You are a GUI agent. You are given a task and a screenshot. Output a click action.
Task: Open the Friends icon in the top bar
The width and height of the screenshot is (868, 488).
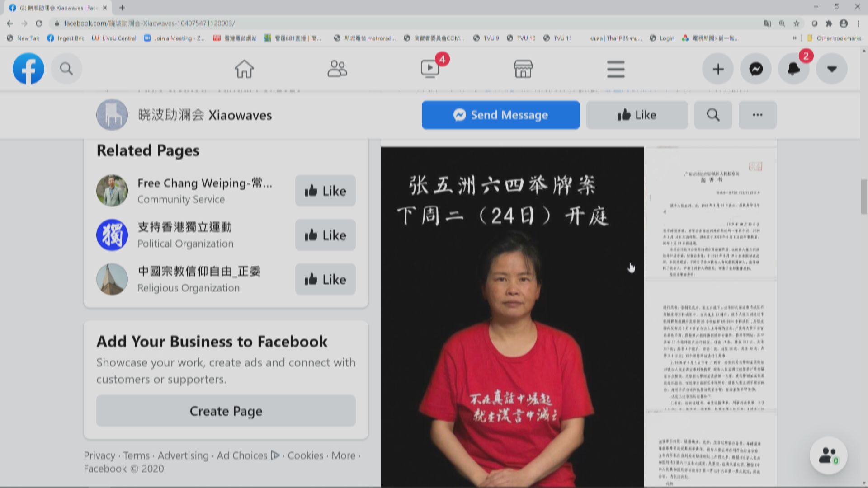337,69
